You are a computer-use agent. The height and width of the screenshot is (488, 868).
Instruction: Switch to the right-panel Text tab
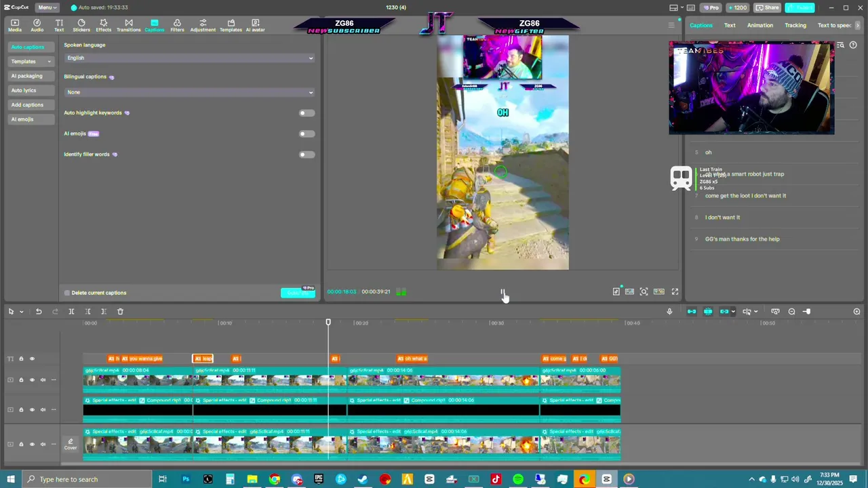[730, 26]
